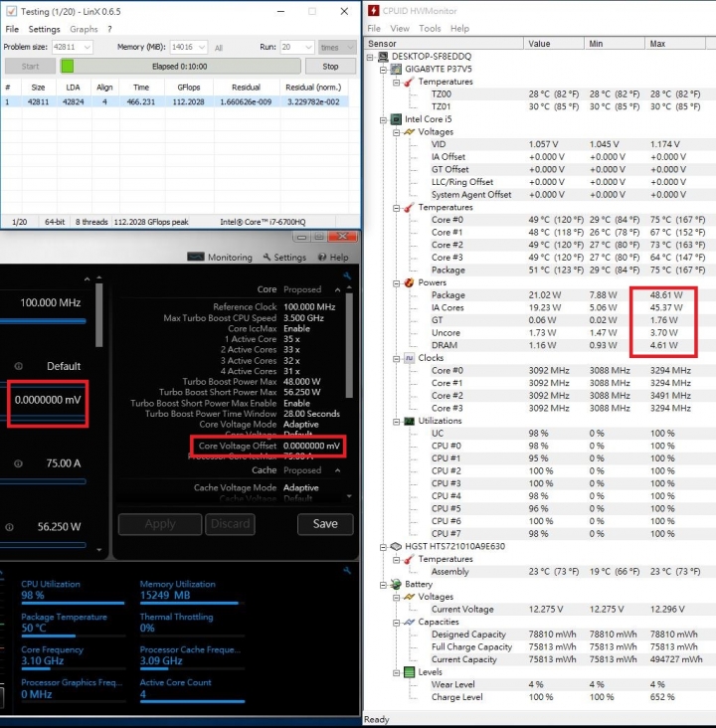
Task: Collapse the Intel Core i5 node
Action: point(383,119)
